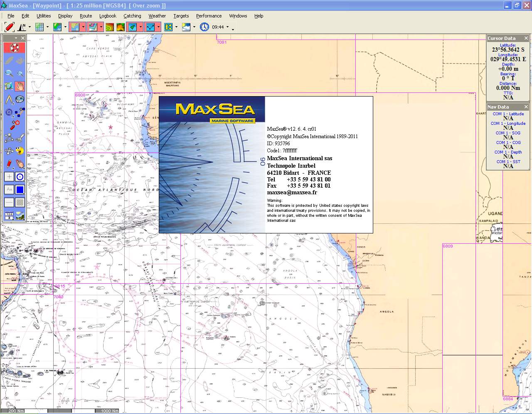Toggle the hand pan tool in palette
The image size is (532, 414).
(x=20, y=86)
